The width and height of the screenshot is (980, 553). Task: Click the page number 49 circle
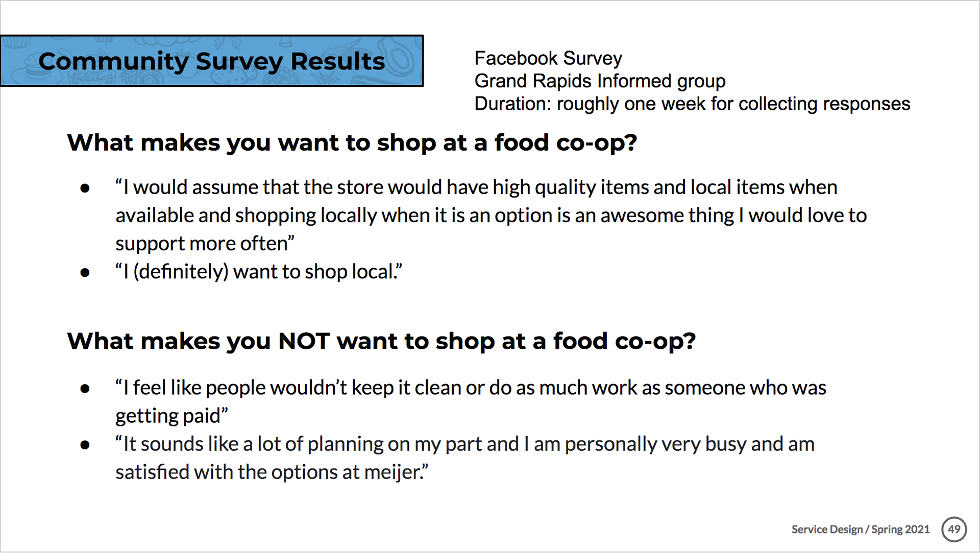click(954, 529)
